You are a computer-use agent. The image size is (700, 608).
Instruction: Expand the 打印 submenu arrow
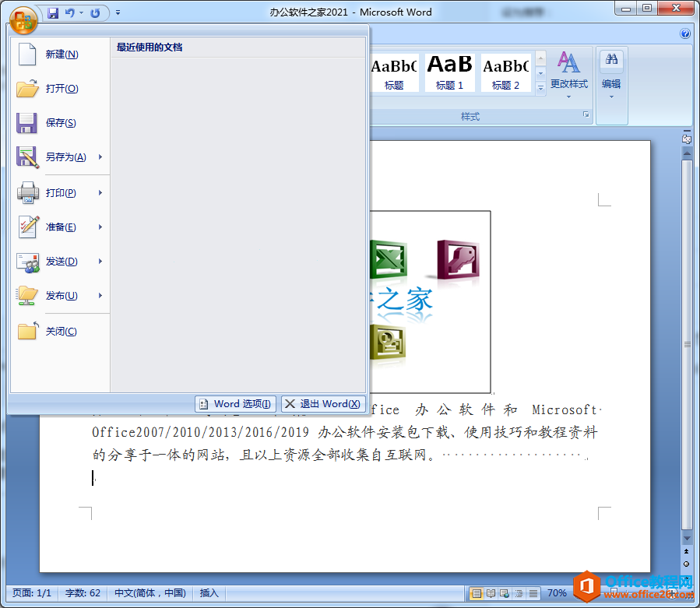pyautogui.click(x=100, y=193)
